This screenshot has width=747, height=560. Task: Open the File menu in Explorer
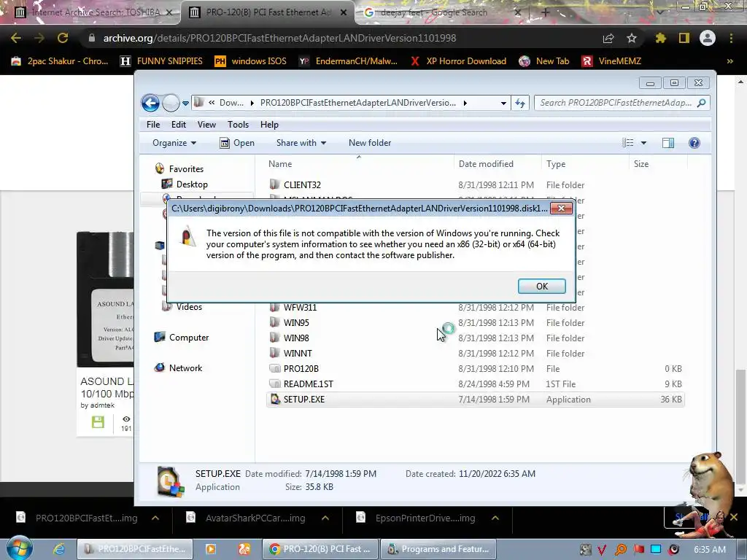[153, 124]
